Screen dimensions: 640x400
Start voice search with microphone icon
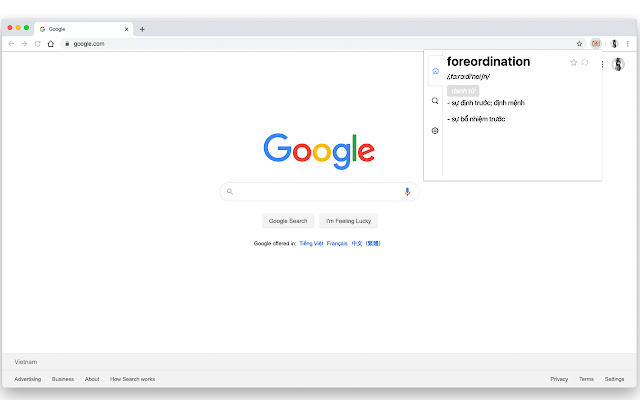(x=407, y=191)
